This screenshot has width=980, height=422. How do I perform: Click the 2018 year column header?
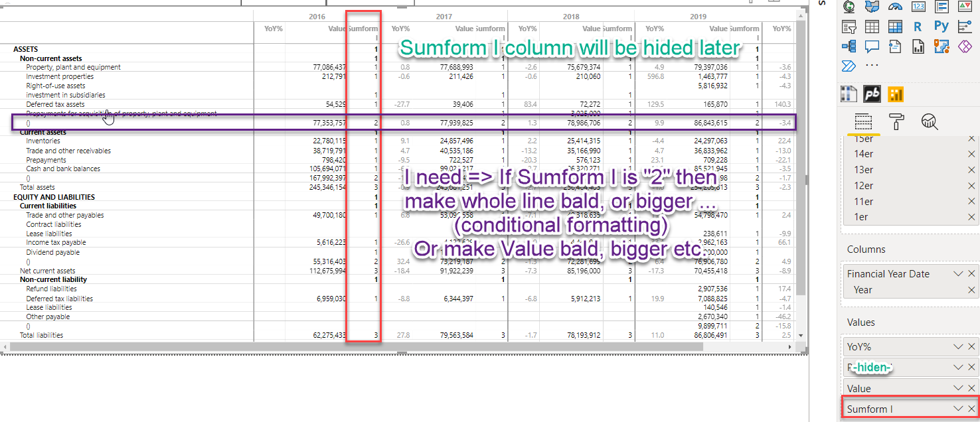tap(571, 16)
